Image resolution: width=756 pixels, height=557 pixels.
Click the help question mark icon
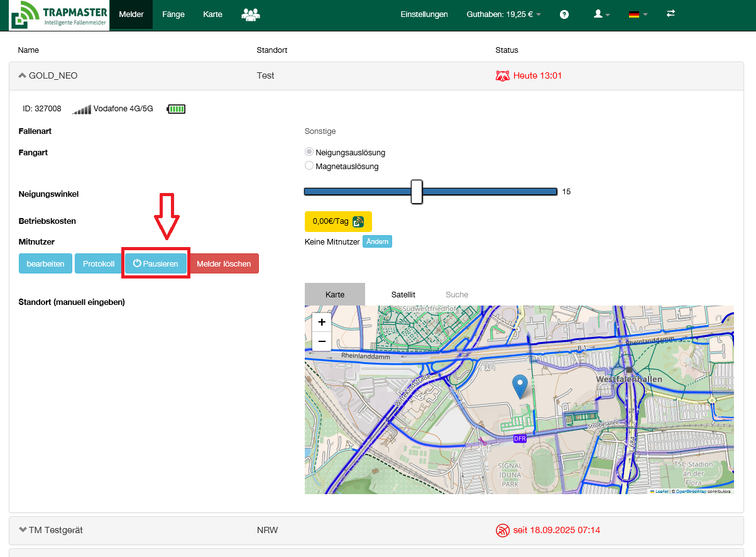pyautogui.click(x=564, y=14)
